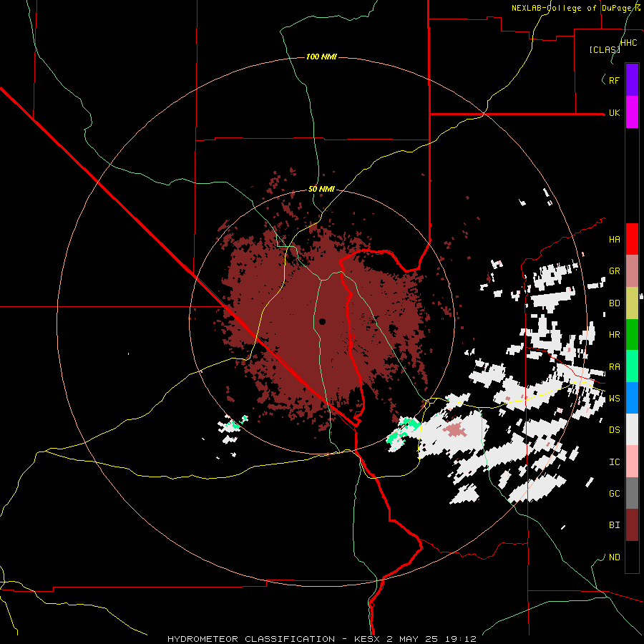The image size is (644, 644).
Task: Click the HR legend label
Action: pos(614,335)
